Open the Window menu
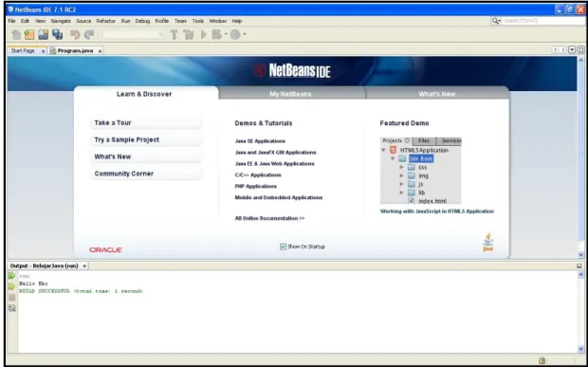This screenshot has height=367, width=588. [x=217, y=21]
